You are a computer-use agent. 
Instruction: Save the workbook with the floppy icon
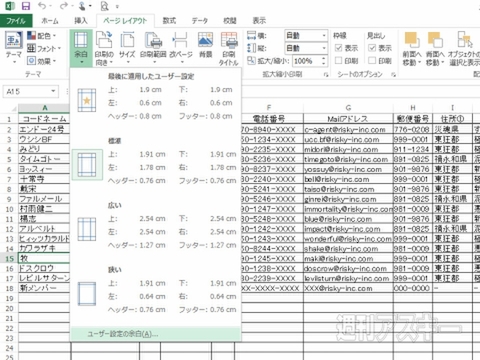pyautogui.click(x=26, y=6)
